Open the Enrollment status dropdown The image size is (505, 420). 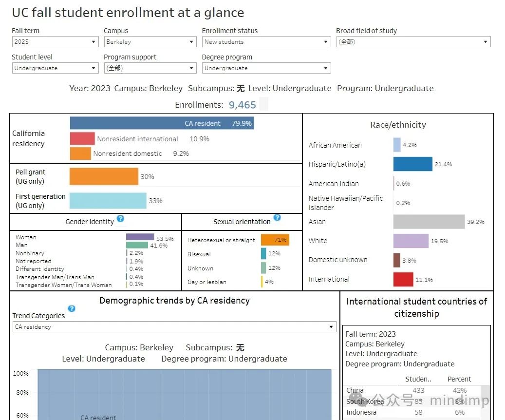tap(266, 42)
